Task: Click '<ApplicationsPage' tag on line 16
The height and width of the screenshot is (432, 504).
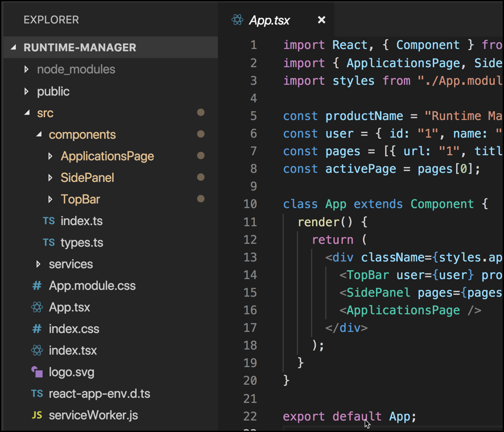Action: (399, 310)
